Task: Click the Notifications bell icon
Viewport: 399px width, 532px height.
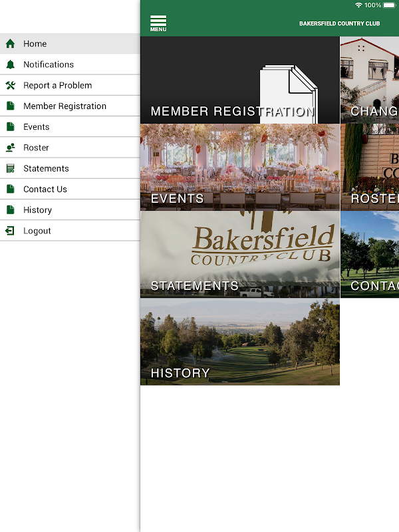Action: point(11,65)
